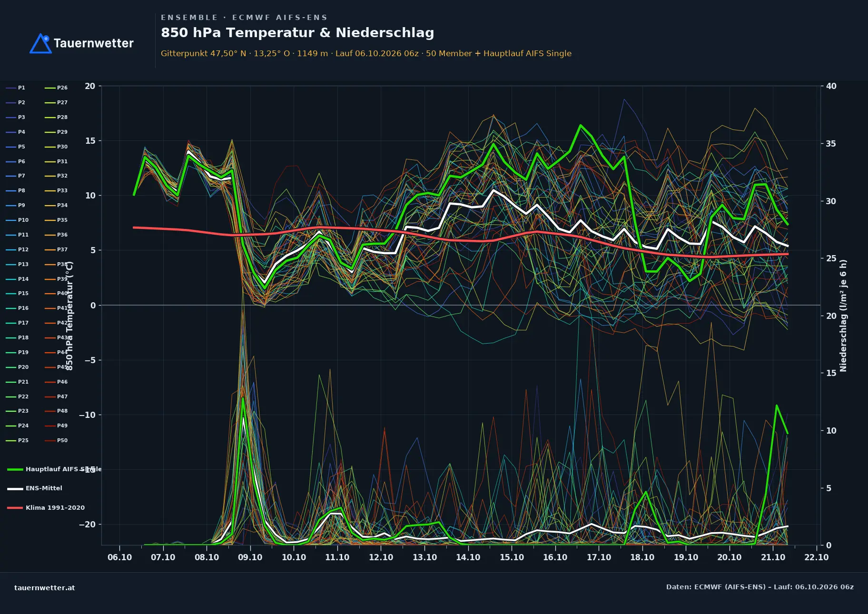Click the P10 member legend entry
The image size is (868, 614).
click(17, 220)
